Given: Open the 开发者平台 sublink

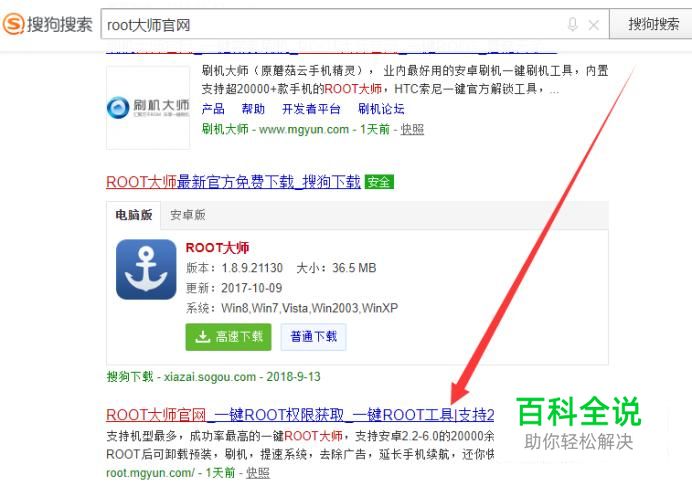Looking at the screenshot, I should coord(311,109).
